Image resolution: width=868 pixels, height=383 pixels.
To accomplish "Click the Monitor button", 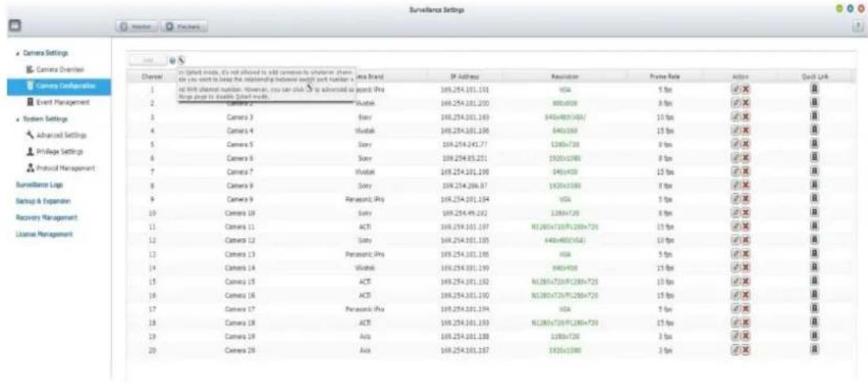I will tap(137, 26).
